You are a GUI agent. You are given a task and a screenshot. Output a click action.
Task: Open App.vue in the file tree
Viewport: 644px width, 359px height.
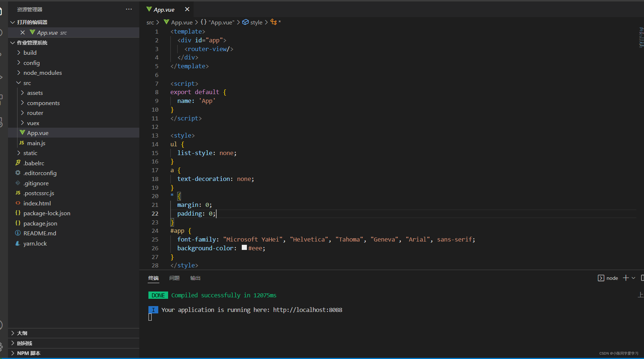click(74, 133)
